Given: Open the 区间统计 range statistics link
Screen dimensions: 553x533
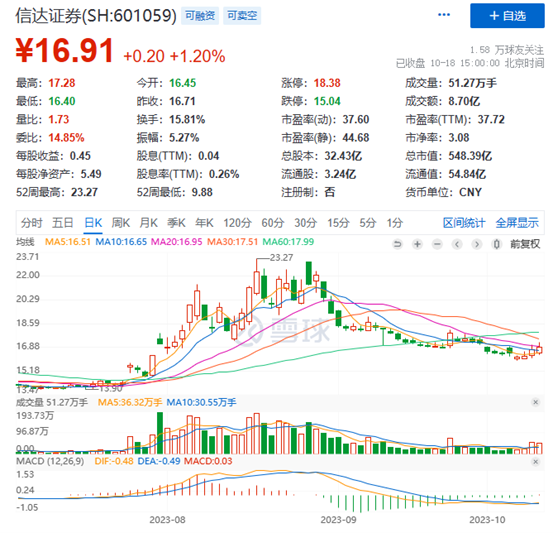Looking at the screenshot, I should point(464,223).
